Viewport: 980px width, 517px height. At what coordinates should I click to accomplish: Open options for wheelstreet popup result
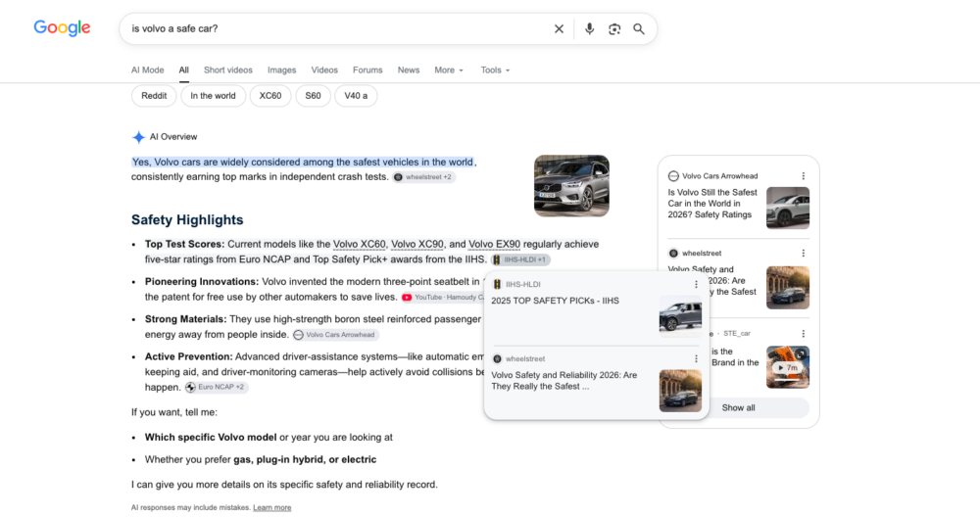pyautogui.click(x=696, y=359)
